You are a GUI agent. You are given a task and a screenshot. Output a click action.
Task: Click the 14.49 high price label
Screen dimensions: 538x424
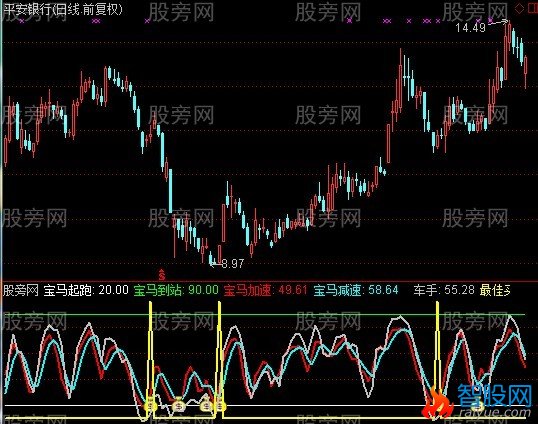click(x=470, y=28)
